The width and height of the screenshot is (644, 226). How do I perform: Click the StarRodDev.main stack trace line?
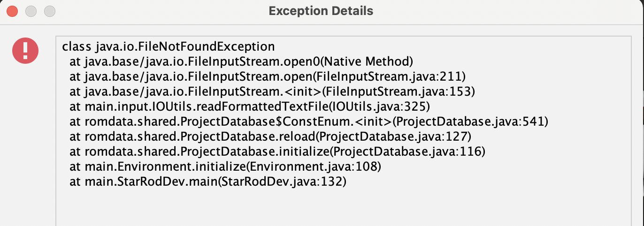tap(207, 182)
